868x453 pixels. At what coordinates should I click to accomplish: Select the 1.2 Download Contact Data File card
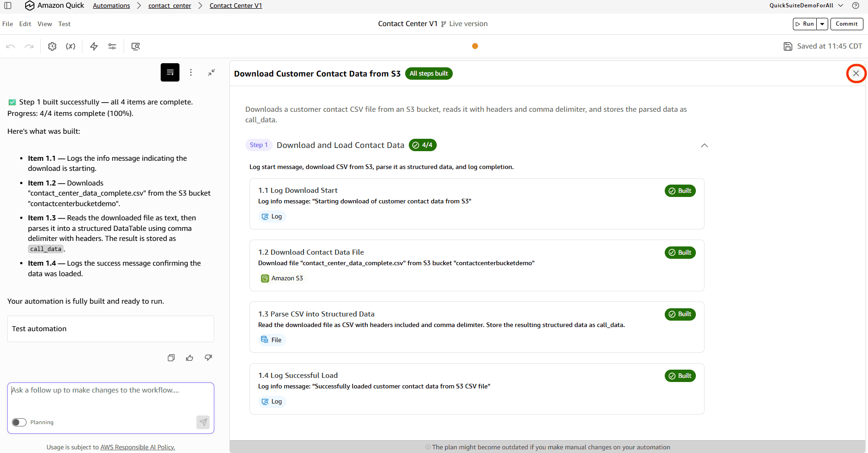(x=477, y=266)
